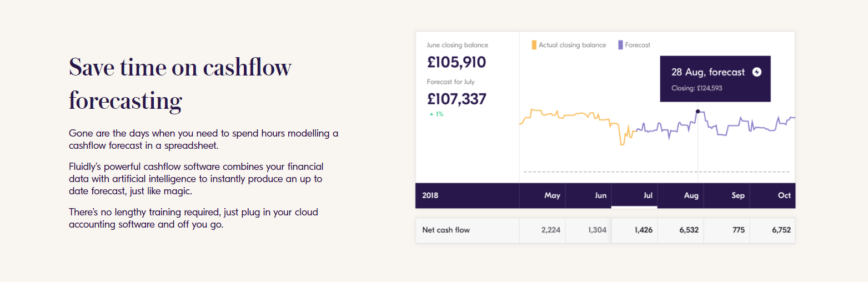868x282 pixels.
Task: Select the Sep month tab
Action: click(x=738, y=195)
